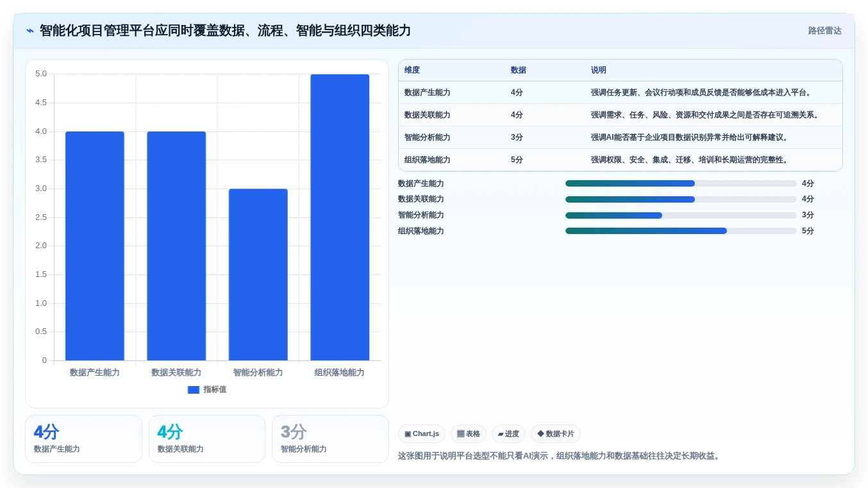Click the 数据关联能力 x-axis label

[x=176, y=373]
